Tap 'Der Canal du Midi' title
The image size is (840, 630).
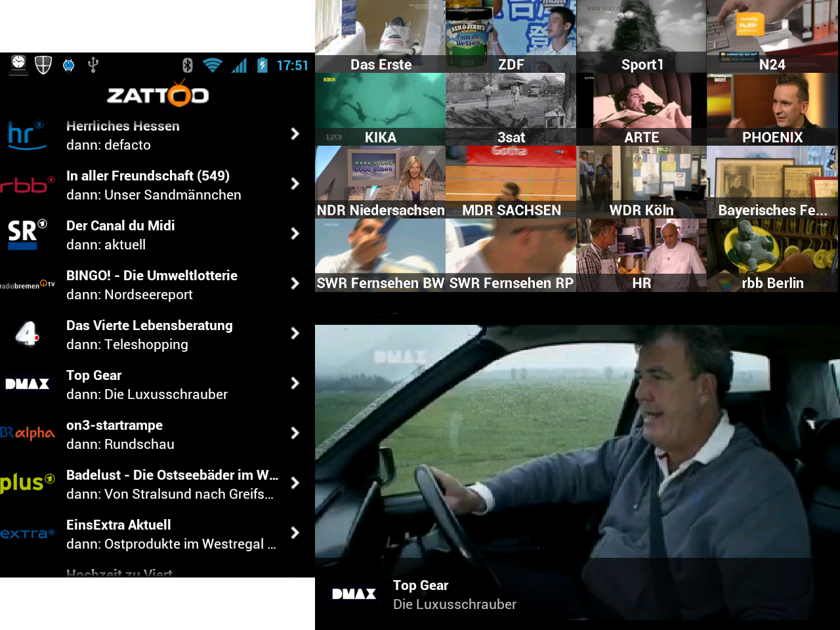point(120,226)
